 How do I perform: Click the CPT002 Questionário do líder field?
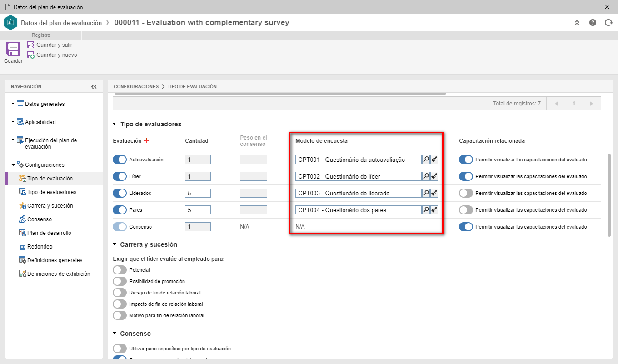(359, 176)
